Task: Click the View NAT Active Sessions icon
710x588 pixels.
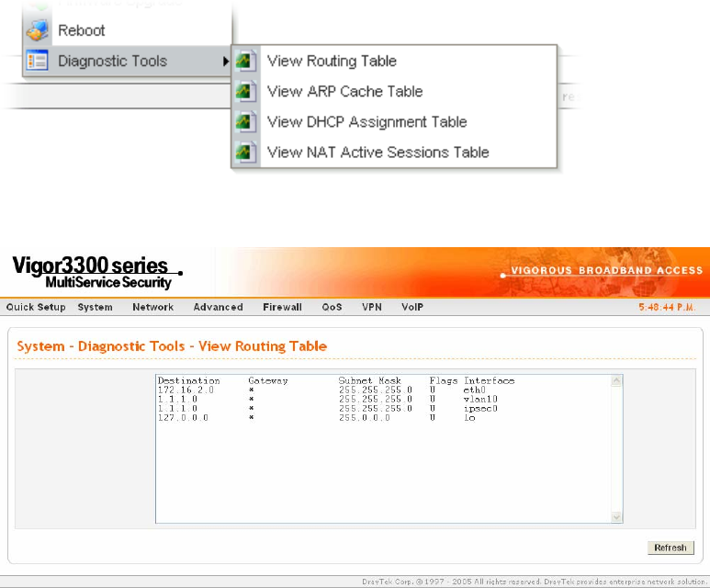Action: click(246, 152)
